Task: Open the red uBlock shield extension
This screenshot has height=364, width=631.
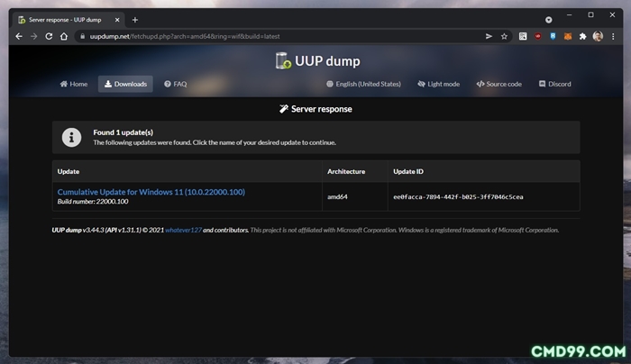Action: click(537, 36)
